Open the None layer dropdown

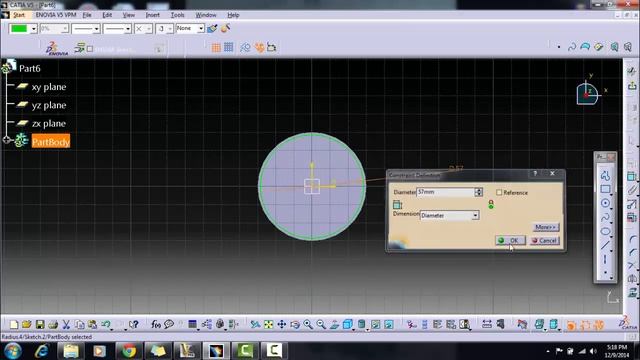pos(201,28)
